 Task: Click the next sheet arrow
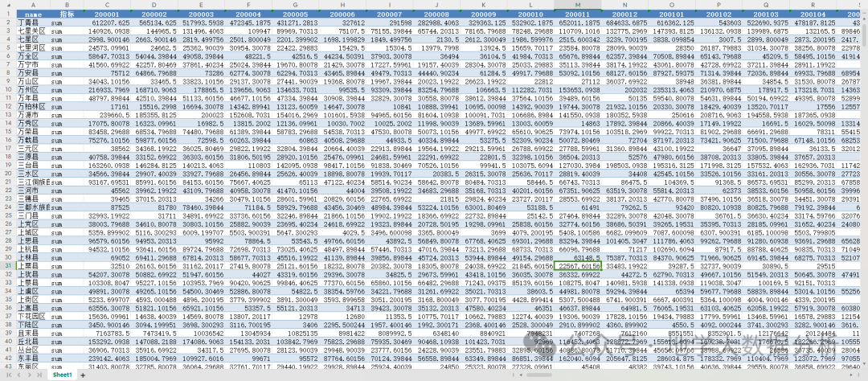coord(28,375)
